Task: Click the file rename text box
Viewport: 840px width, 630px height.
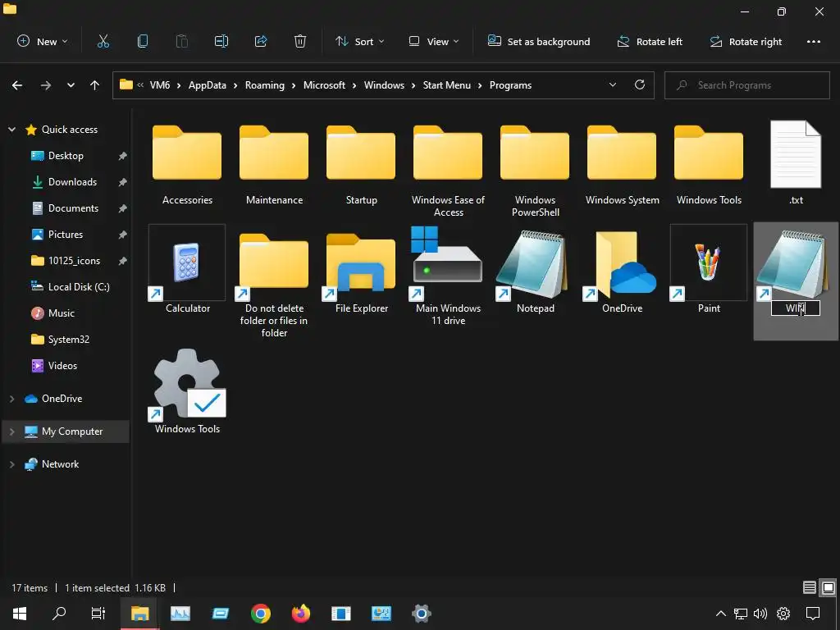Action: 796,308
